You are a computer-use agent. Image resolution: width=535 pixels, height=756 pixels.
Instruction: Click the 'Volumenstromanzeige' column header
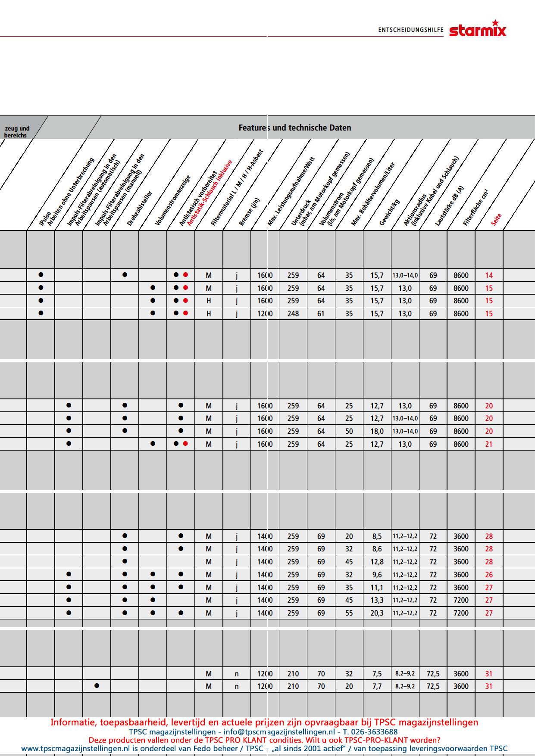click(x=173, y=200)
